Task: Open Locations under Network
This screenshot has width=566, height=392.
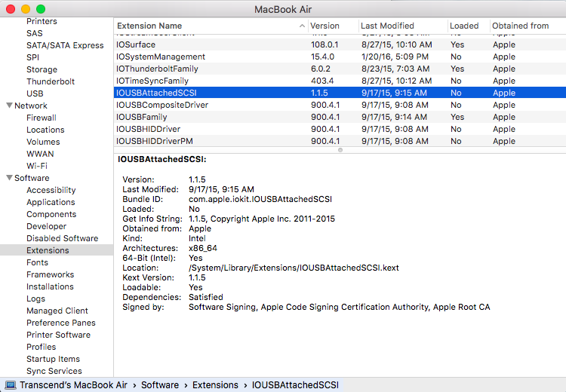Action: point(45,130)
